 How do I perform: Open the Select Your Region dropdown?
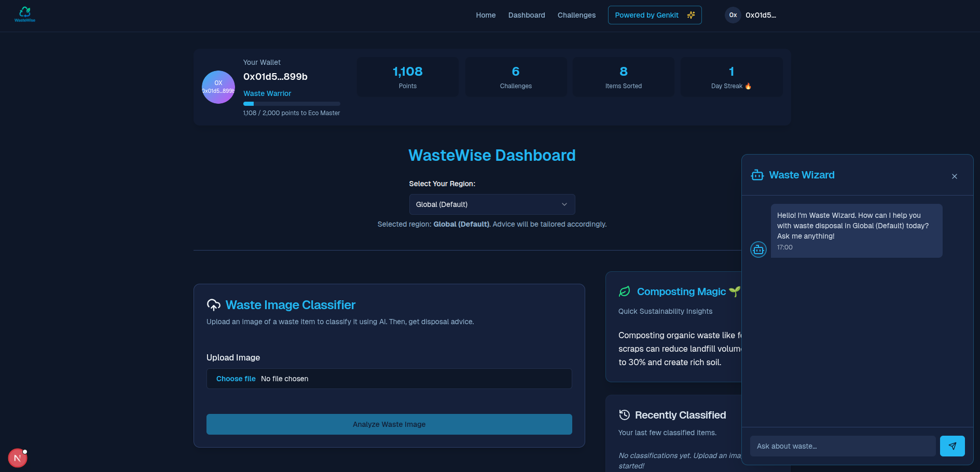(492, 204)
